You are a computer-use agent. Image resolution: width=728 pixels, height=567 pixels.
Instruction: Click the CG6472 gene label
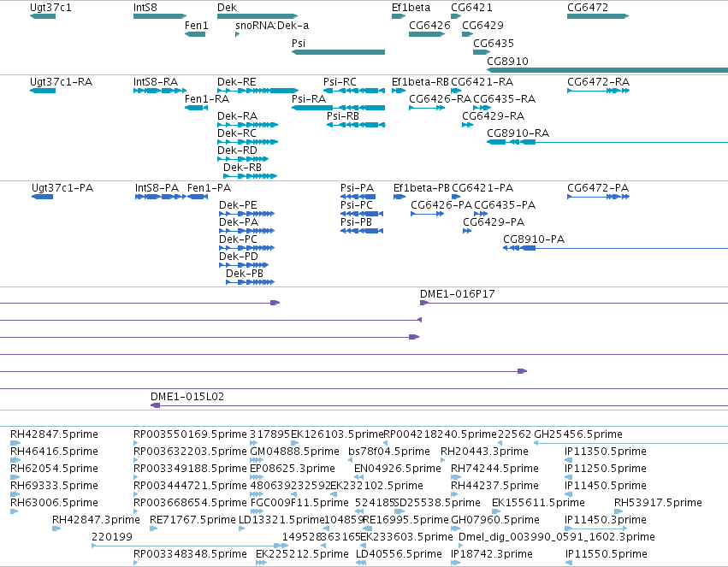(x=588, y=8)
